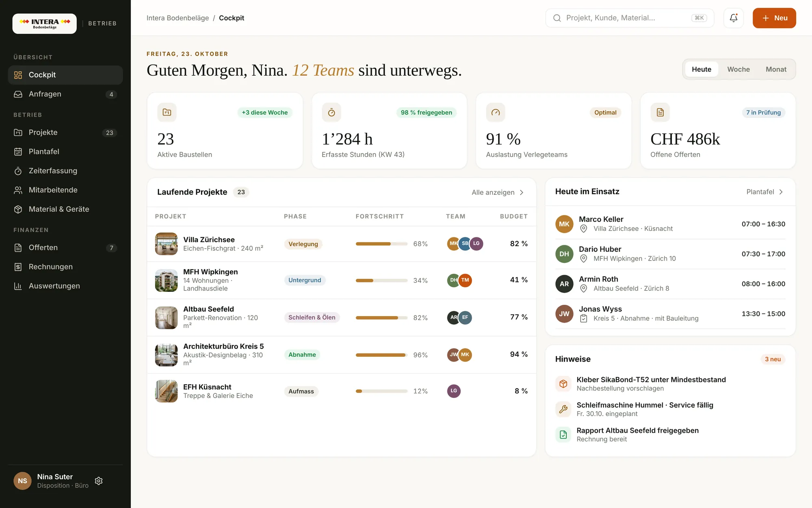The image size is (812, 508).
Task: Click the wrench icon for Schleifmaschine notice
Action: tap(563, 409)
